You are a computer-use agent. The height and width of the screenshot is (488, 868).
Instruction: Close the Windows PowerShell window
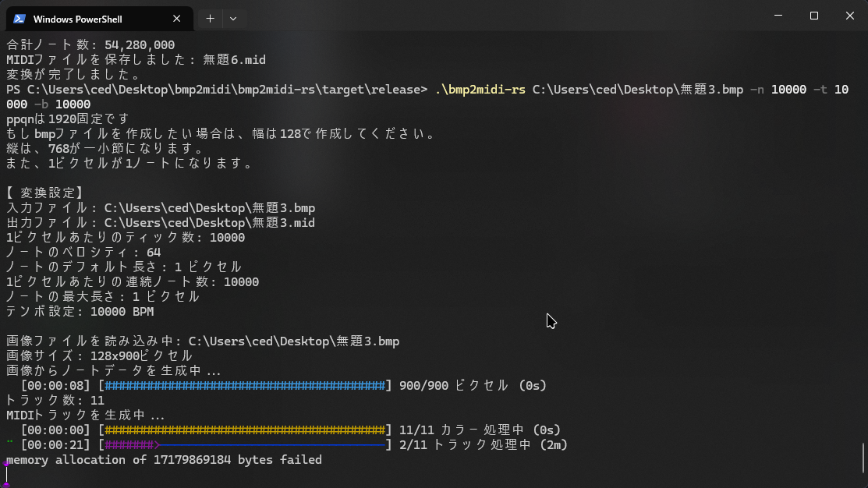coord(849,16)
